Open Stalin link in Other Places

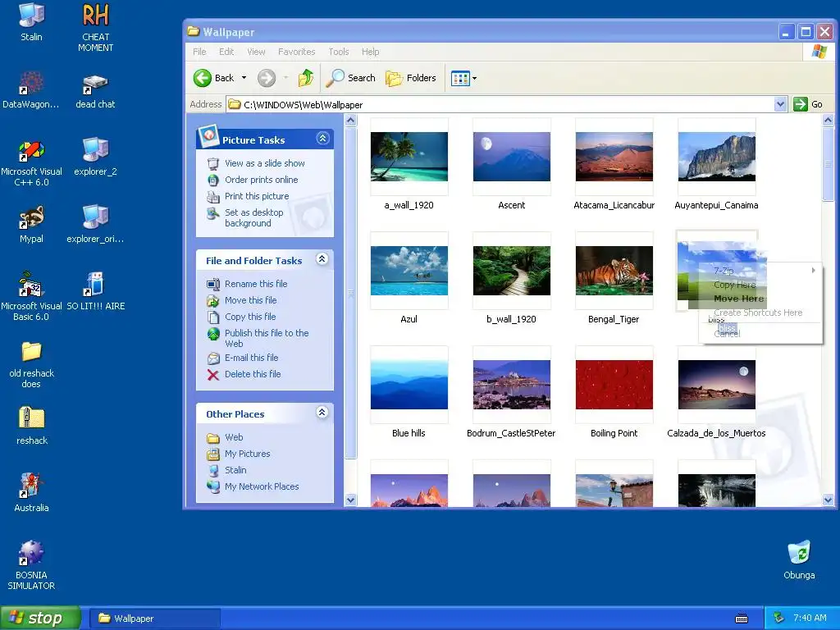(x=235, y=470)
